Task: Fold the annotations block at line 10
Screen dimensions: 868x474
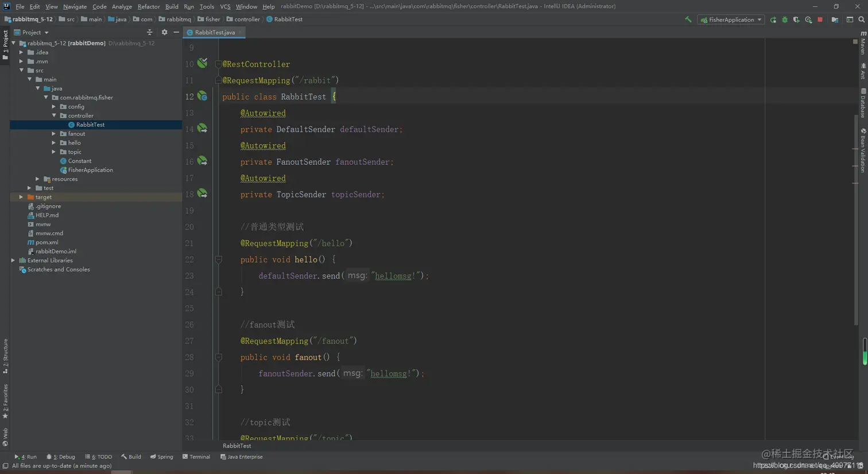Action: pos(218,64)
